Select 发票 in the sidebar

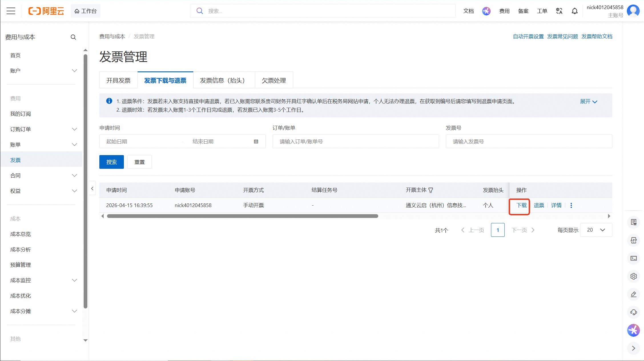(42, 160)
